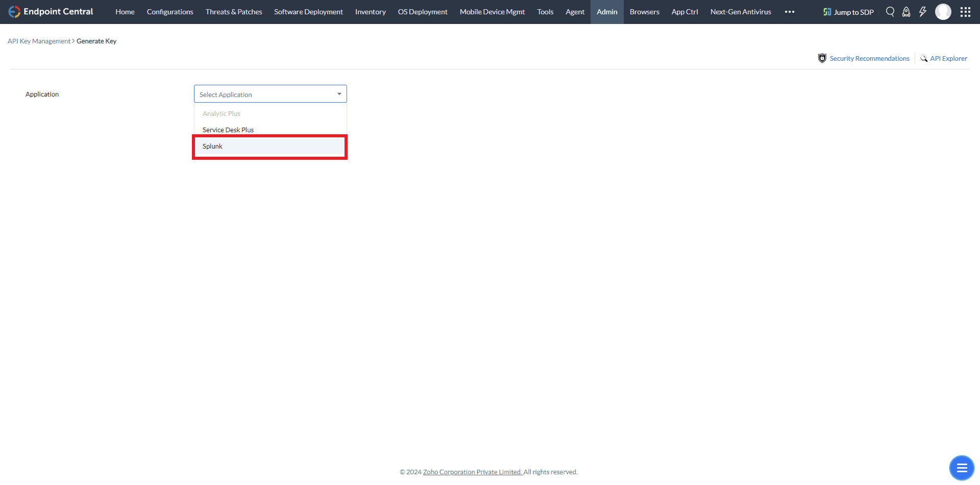The height and width of the screenshot is (485, 980).
Task: Visit Zoho Corporation Private Limited link
Action: pos(473,472)
